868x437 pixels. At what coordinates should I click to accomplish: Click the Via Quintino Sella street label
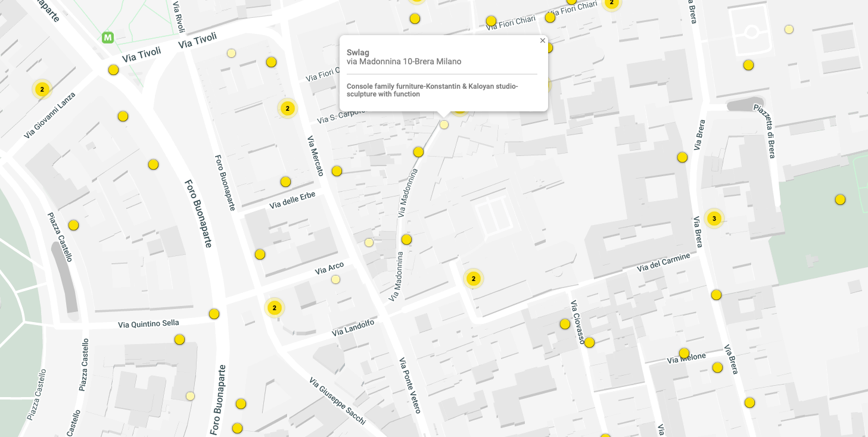[x=148, y=323]
